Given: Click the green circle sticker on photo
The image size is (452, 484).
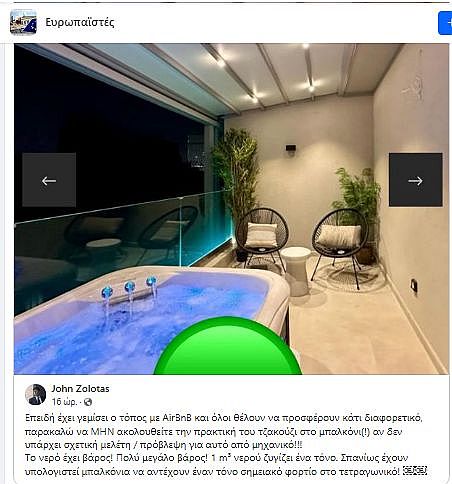Looking at the screenshot, I should [228, 347].
